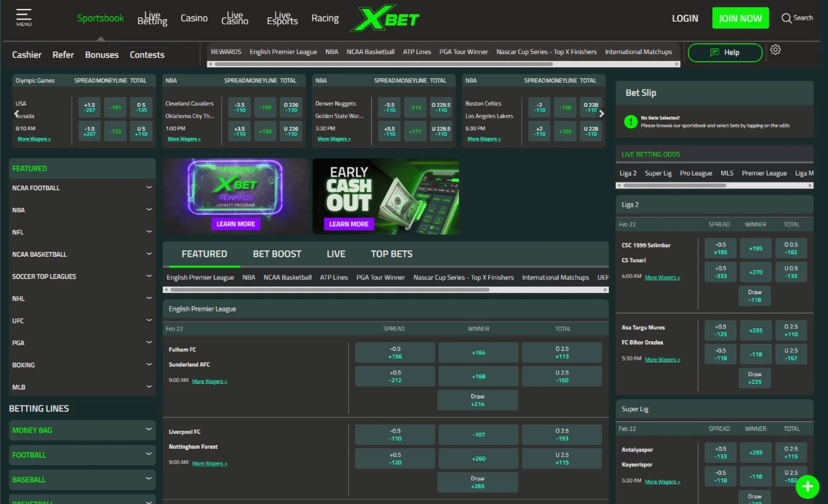Click the JOIN NOW button

point(740,18)
